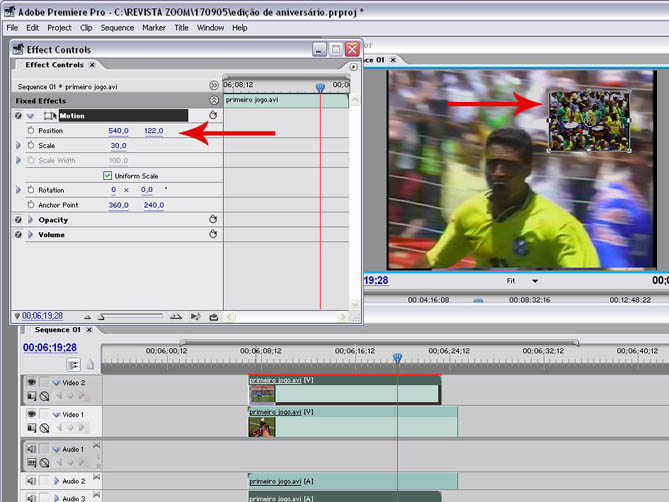The height and width of the screenshot is (502, 669).
Task: Reset the Motion effect with reset icon
Action: tap(212, 116)
